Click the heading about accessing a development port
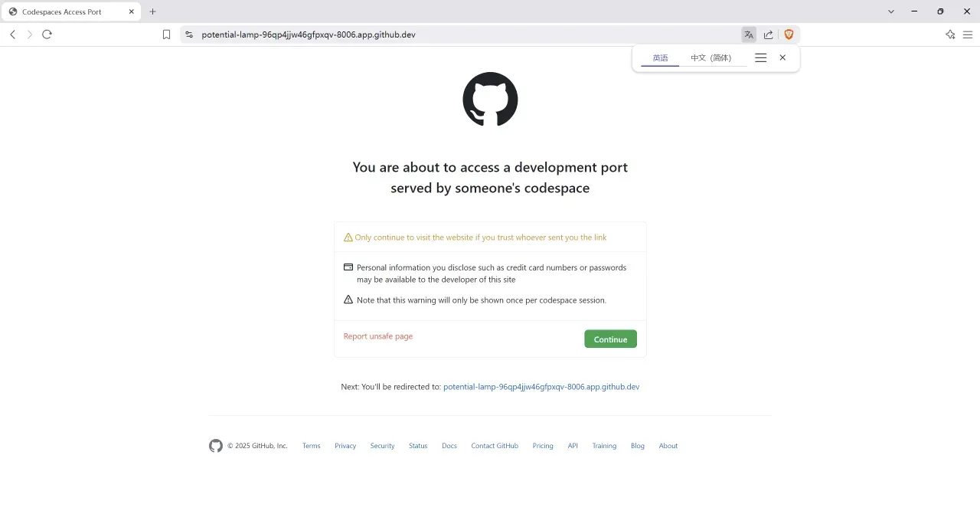 (x=490, y=178)
